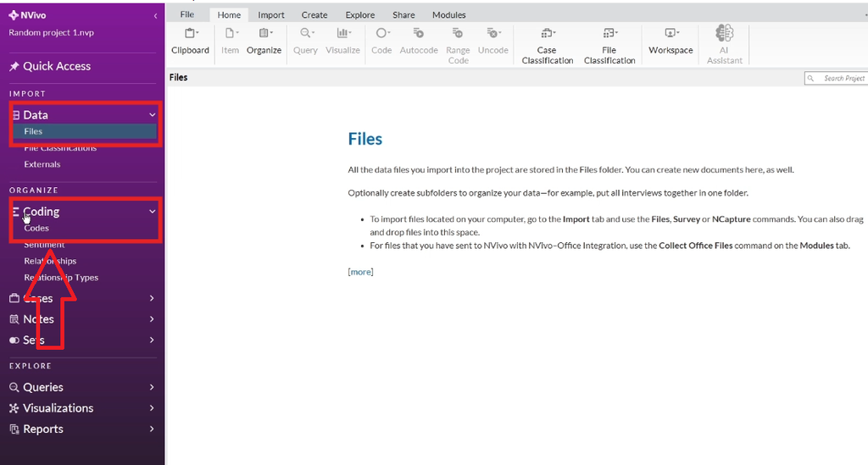Expand the Sets section
Image resolution: width=868 pixels, height=465 pixels.
[152, 340]
